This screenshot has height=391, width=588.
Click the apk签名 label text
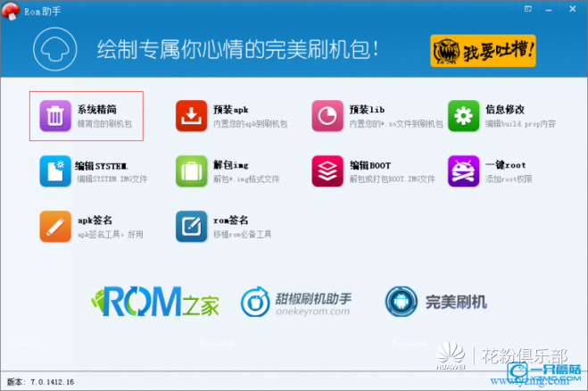coord(95,220)
